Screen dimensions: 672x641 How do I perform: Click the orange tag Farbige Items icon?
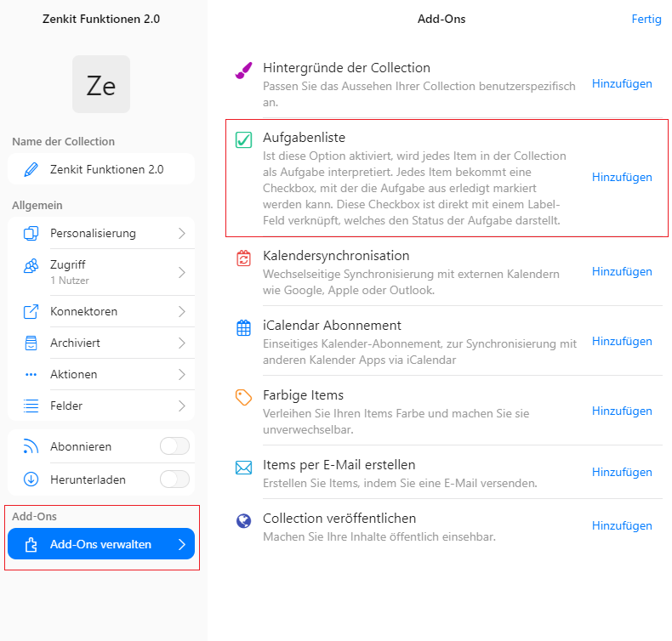243,397
